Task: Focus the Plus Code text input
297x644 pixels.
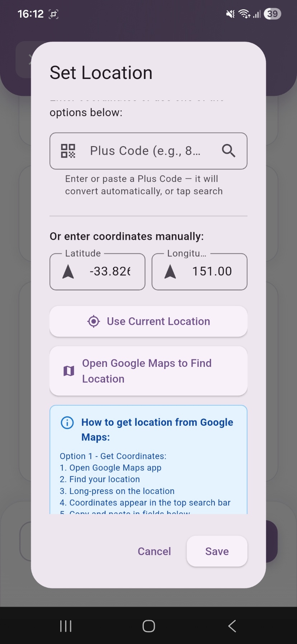Action: (x=148, y=151)
